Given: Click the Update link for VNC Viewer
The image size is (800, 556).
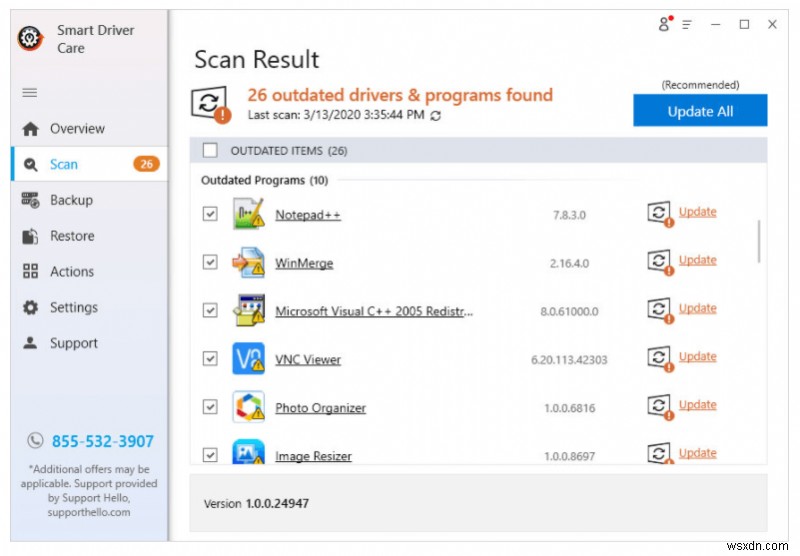Looking at the screenshot, I should tap(697, 357).
